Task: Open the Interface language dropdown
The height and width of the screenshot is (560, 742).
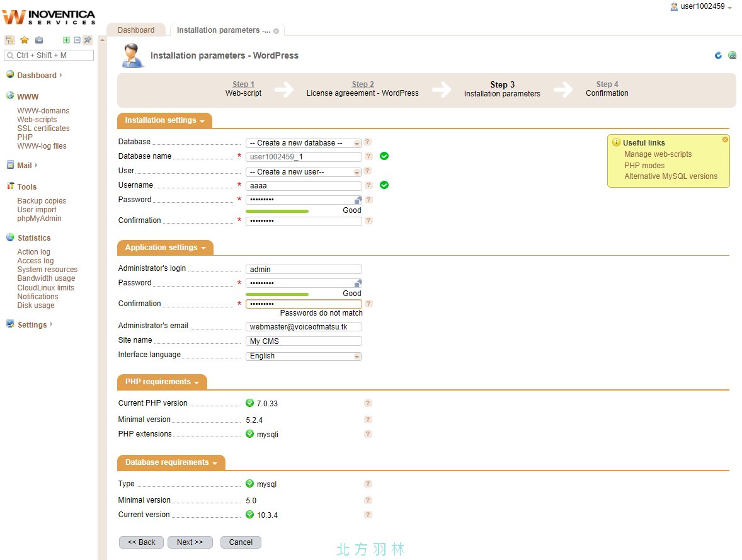Action: pos(304,356)
